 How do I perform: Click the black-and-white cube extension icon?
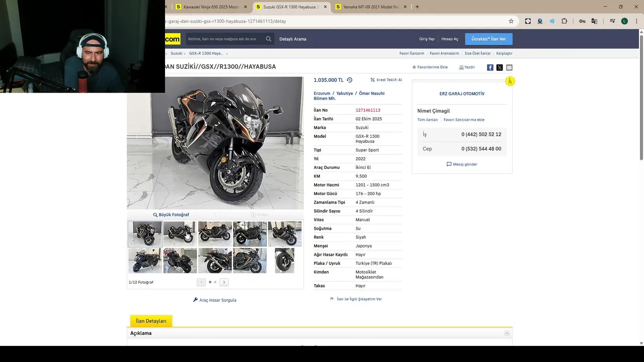click(x=528, y=21)
